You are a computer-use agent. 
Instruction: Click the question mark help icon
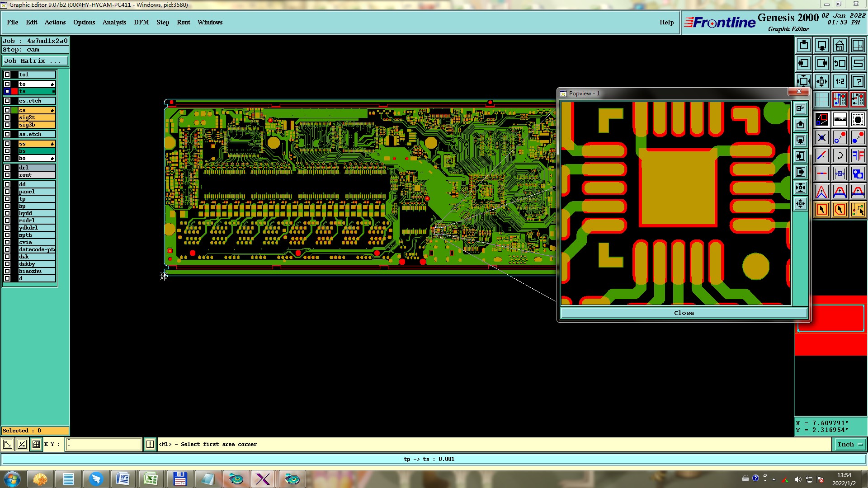point(858,81)
